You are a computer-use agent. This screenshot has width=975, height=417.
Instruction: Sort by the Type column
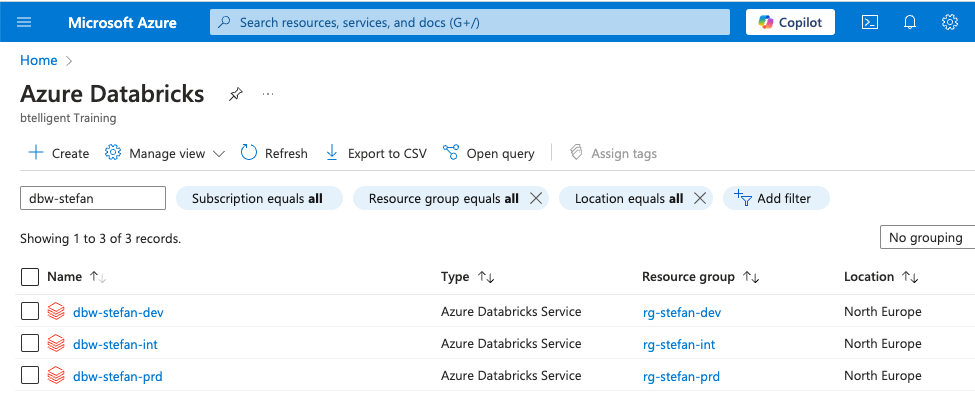pos(486,277)
